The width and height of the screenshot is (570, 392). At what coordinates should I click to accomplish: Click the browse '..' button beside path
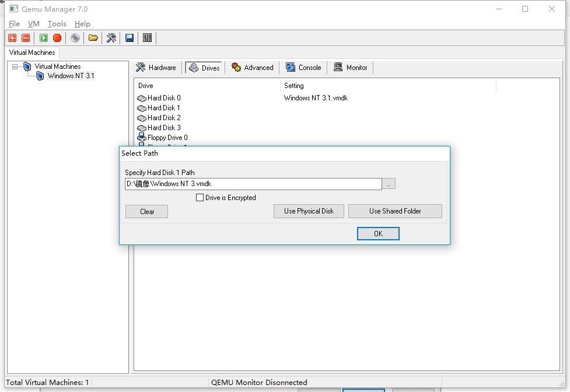(x=389, y=184)
